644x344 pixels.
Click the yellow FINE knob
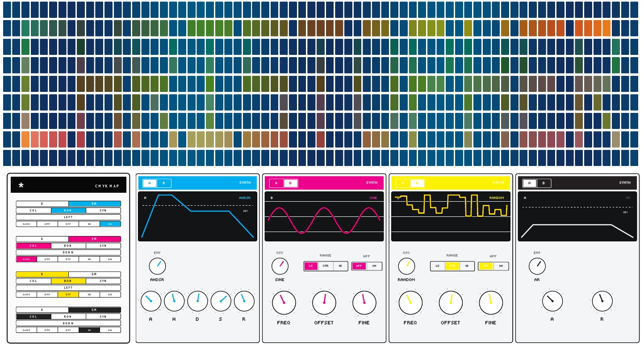coord(491,303)
